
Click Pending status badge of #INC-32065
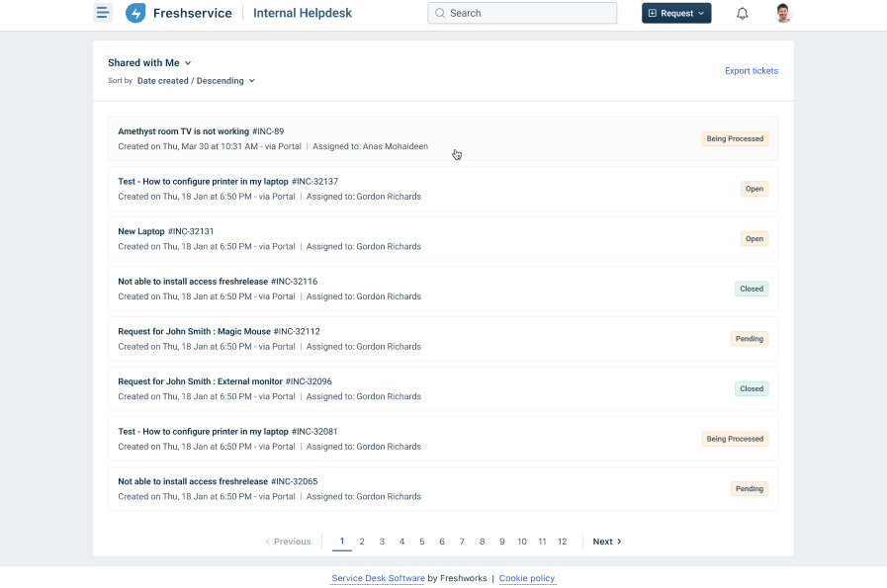coord(749,489)
